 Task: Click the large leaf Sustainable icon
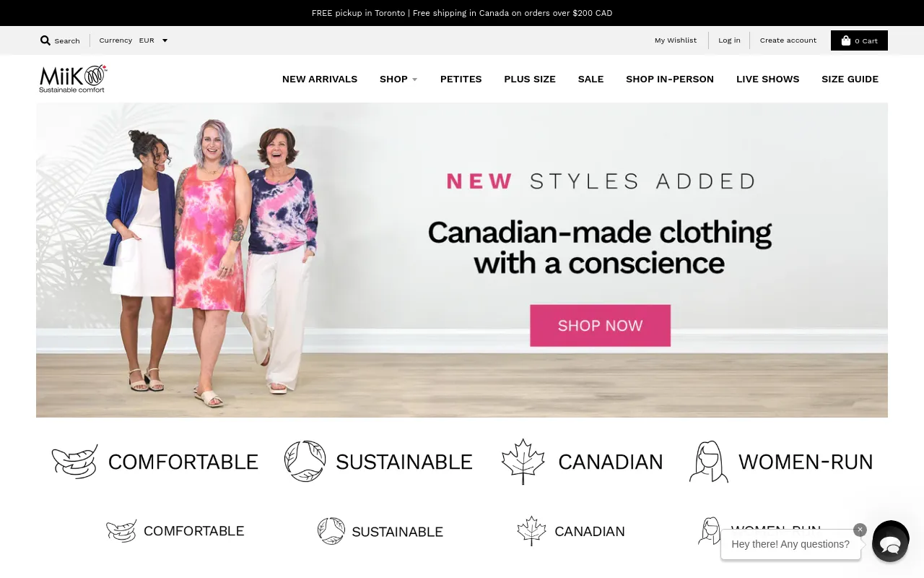[305, 461]
